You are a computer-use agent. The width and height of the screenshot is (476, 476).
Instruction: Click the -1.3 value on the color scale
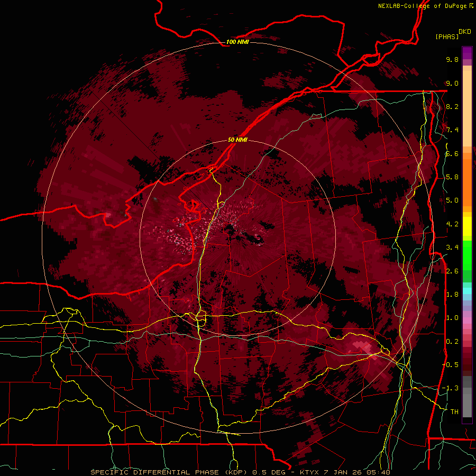450,388
